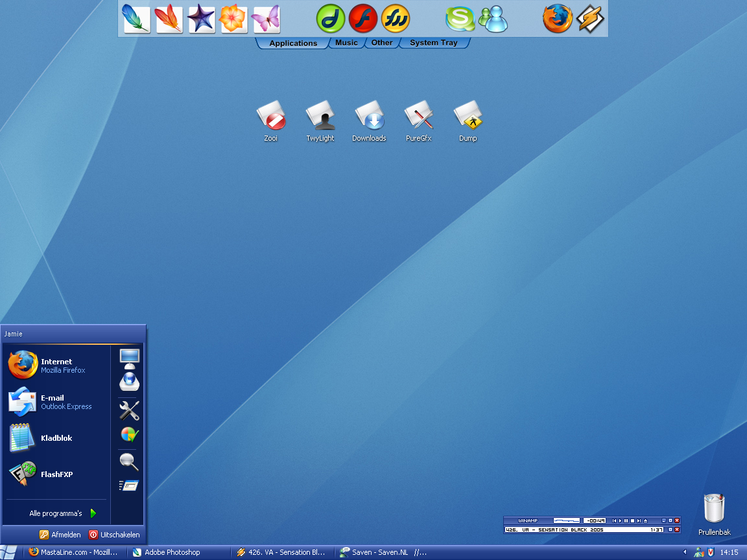The width and height of the screenshot is (747, 560).
Task: Open Search magnifier icon in start menu
Action: (129, 462)
